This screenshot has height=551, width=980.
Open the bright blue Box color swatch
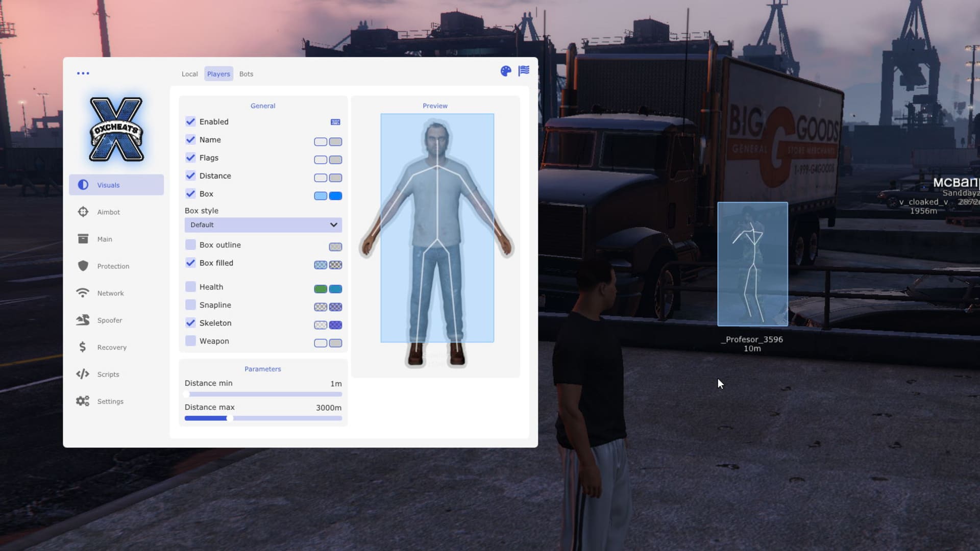point(335,196)
